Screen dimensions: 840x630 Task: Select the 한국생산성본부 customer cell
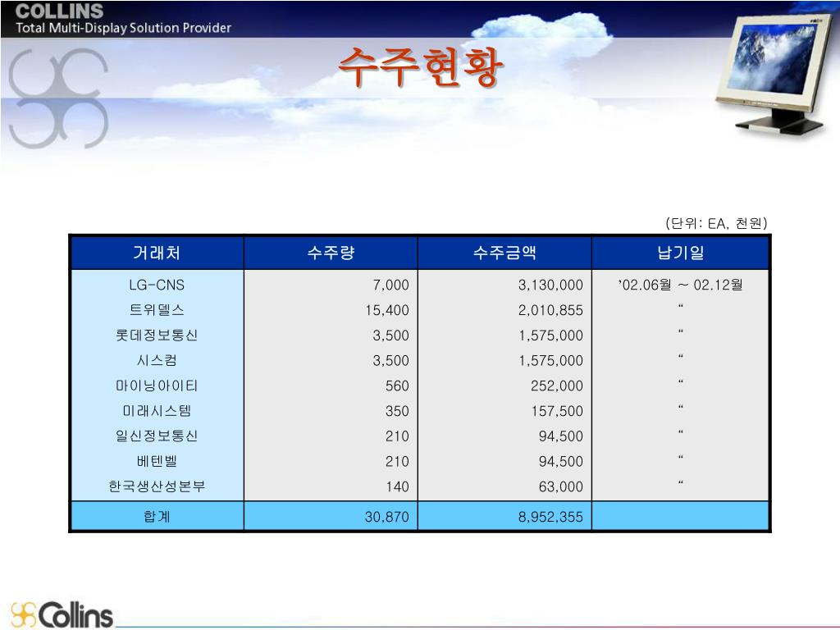(157, 486)
